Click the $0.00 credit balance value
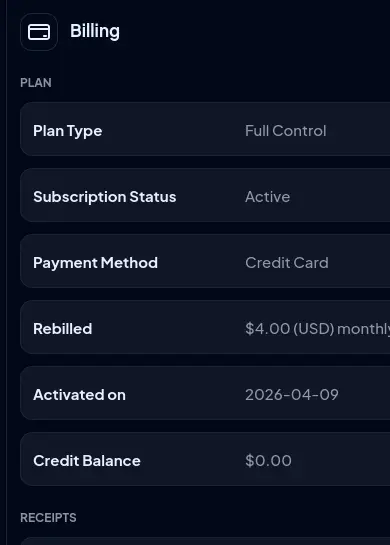390x545 pixels. tap(268, 461)
